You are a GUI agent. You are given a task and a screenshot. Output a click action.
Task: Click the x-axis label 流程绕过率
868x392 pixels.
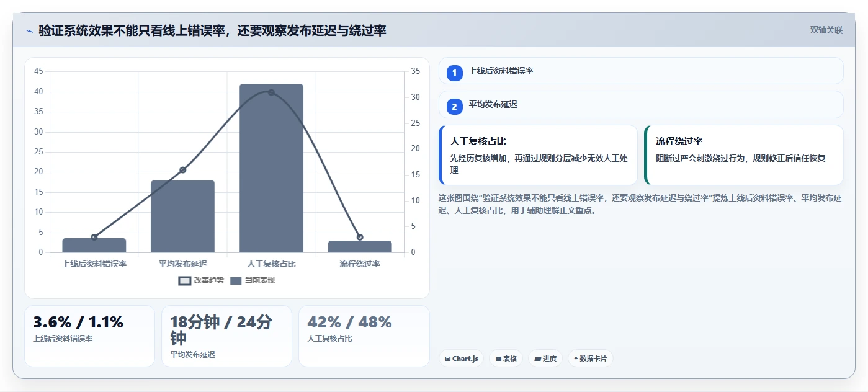[x=360, y=264]
